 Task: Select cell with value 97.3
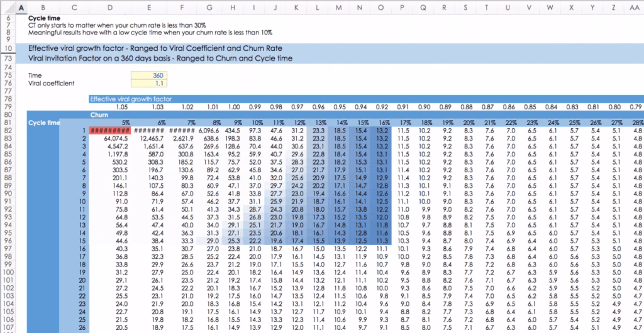click(x=254, y=131)
